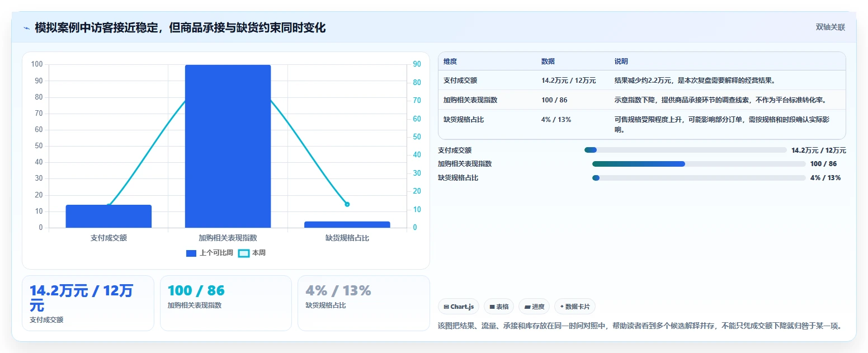Click the line point above 缺货规格占比
The height and width of the screenshot is (353, 868).
[347, 204]
